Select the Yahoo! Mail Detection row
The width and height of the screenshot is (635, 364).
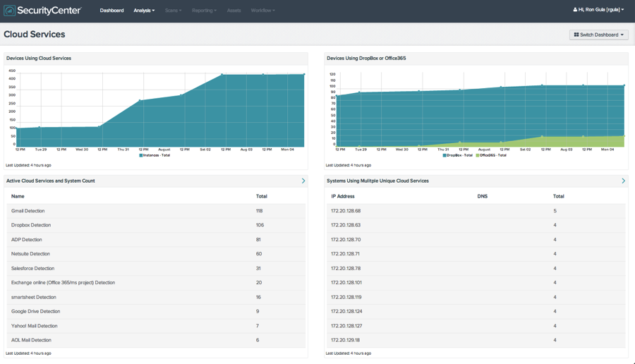tap(156, 326)
